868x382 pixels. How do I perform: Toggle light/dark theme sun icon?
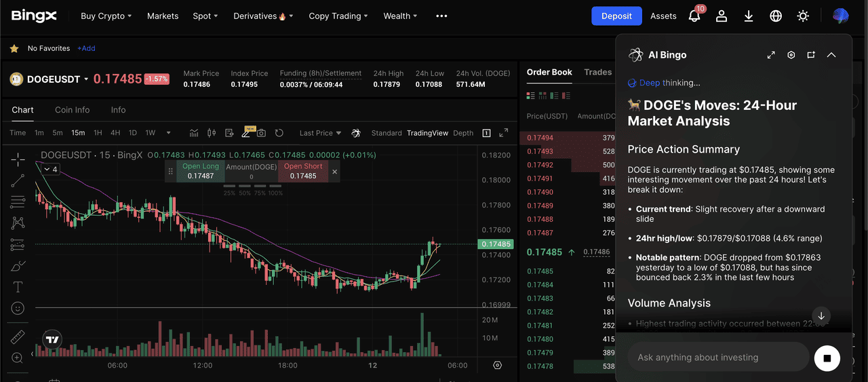tap(803, 16)
